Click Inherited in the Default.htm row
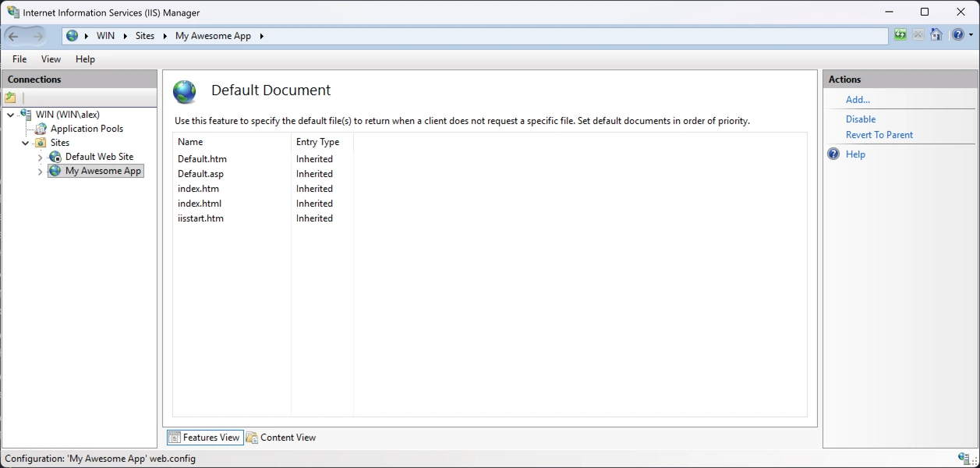980x468 pixels. (314, 159)
